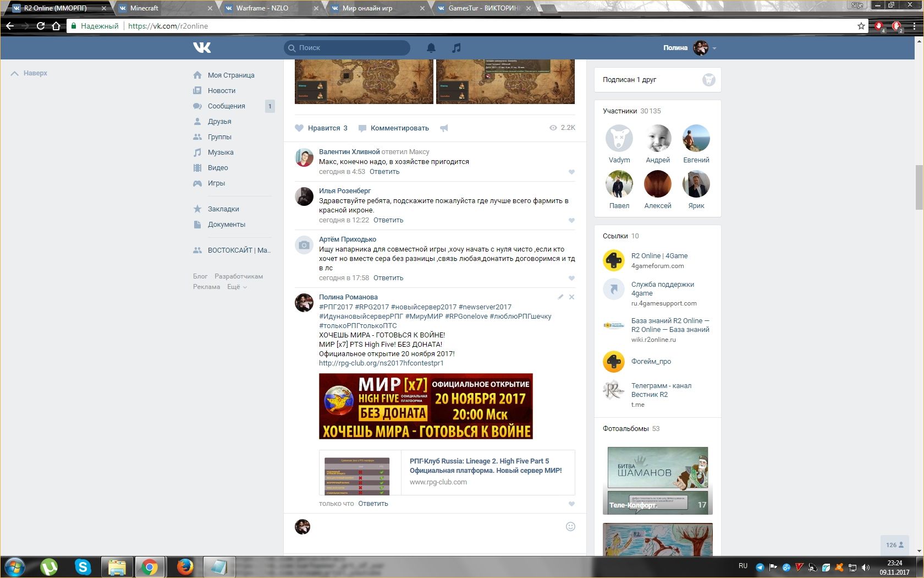This screenshot has height=578, width=924.
Task: Open member Vadym's avatar
Action: [619, 138]
